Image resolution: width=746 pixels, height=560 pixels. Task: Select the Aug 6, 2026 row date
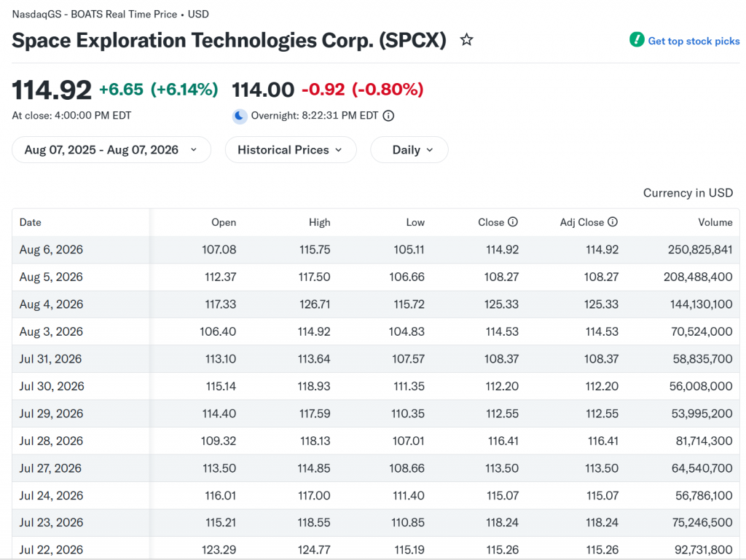[x=51, y=250]
